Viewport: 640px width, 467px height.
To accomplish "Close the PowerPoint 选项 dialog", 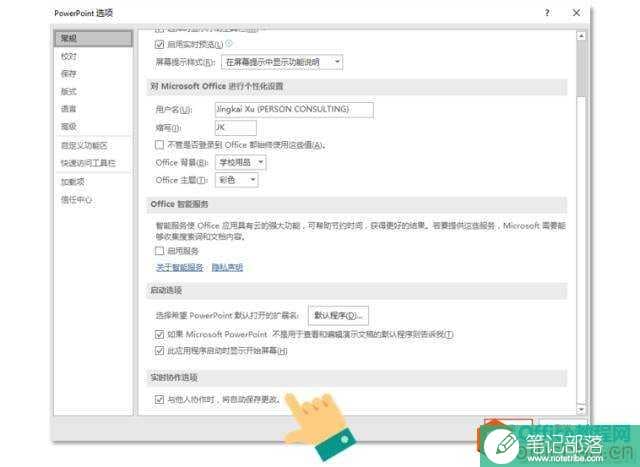I will pos(576,13).
